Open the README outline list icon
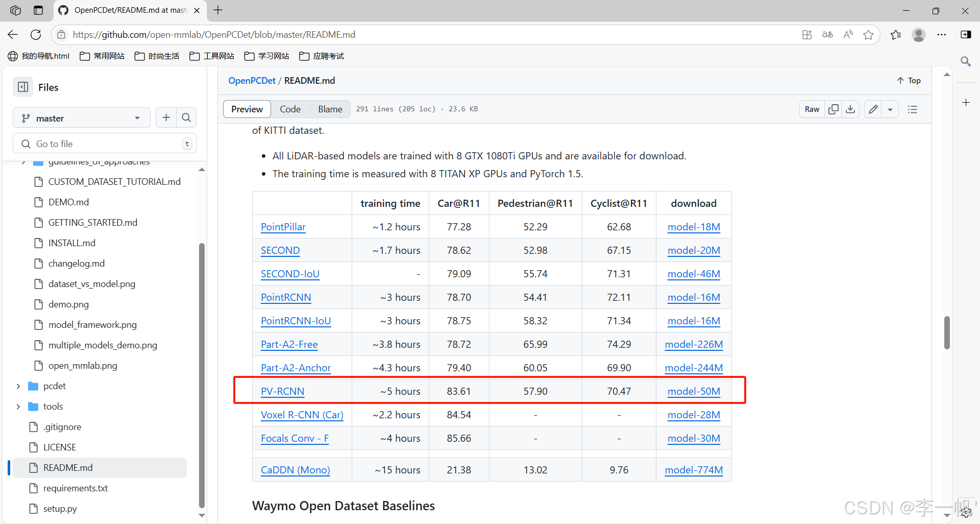The height and width of the screenshot is (524, 980). tap(913, 109)
